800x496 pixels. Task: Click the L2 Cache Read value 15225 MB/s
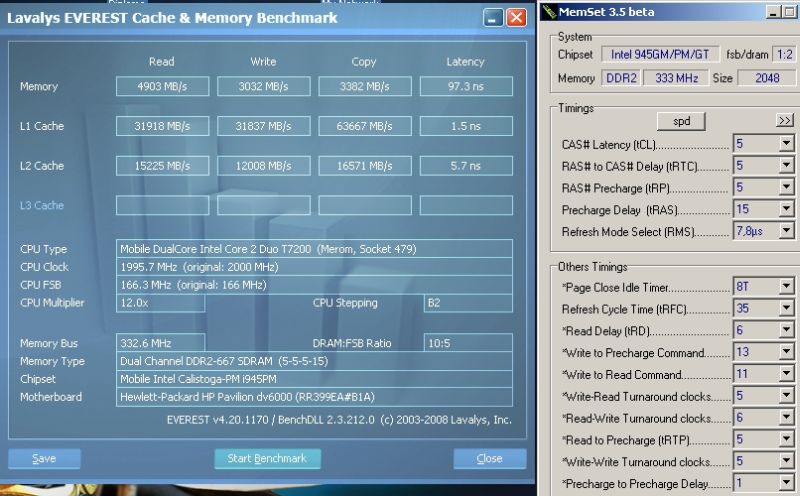tap(162, 166)
